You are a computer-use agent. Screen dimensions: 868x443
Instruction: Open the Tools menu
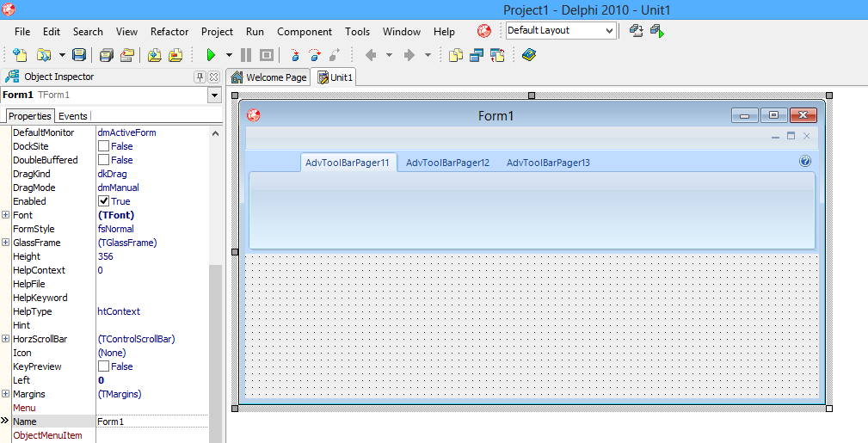(x=357, y=32)
